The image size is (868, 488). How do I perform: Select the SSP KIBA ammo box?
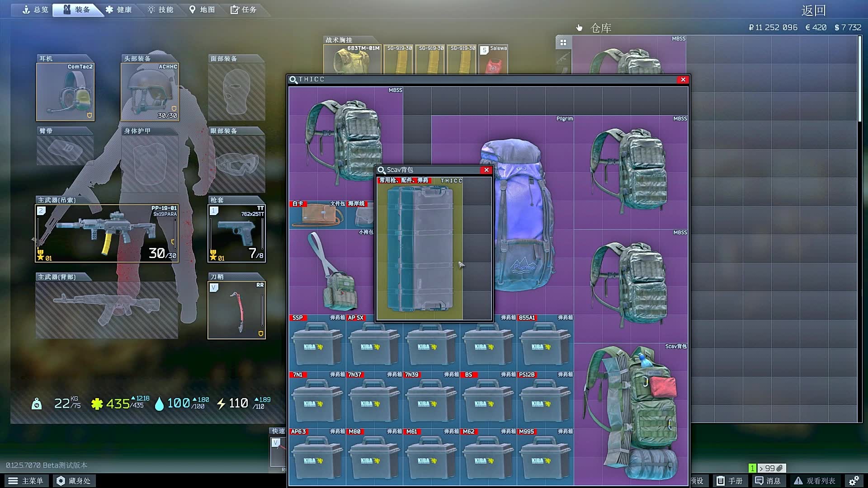click(317, 343)
